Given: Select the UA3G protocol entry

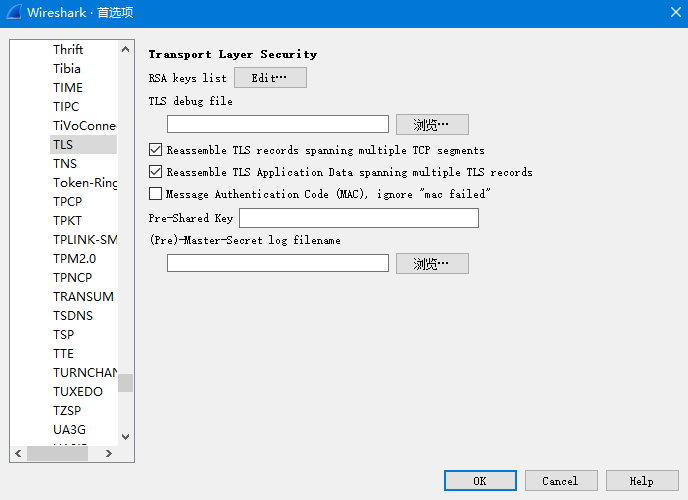Looking at the screenshot, I should (69, 429).
